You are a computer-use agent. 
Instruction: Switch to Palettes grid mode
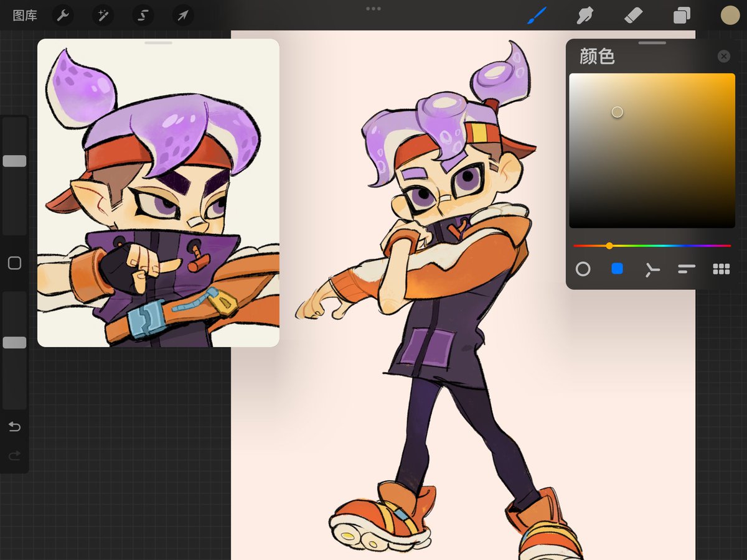pyautogui.click(x=721, y=269)
